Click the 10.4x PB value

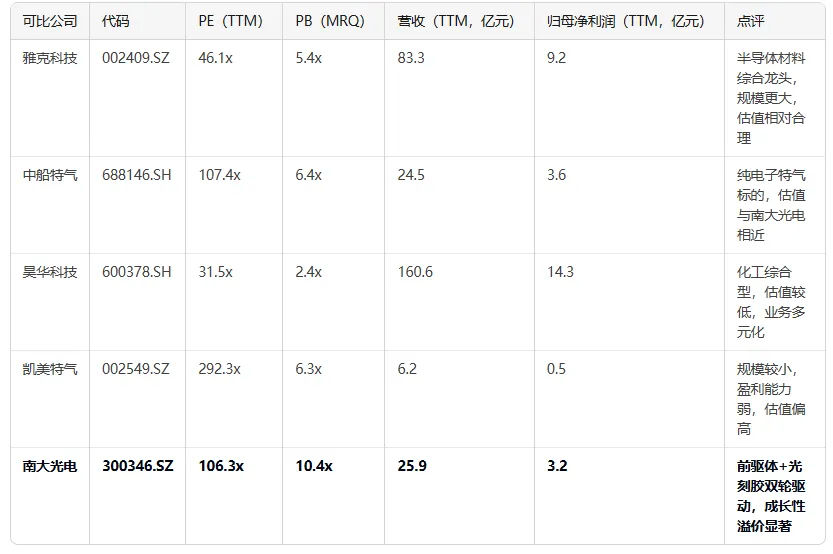(314, 466)
